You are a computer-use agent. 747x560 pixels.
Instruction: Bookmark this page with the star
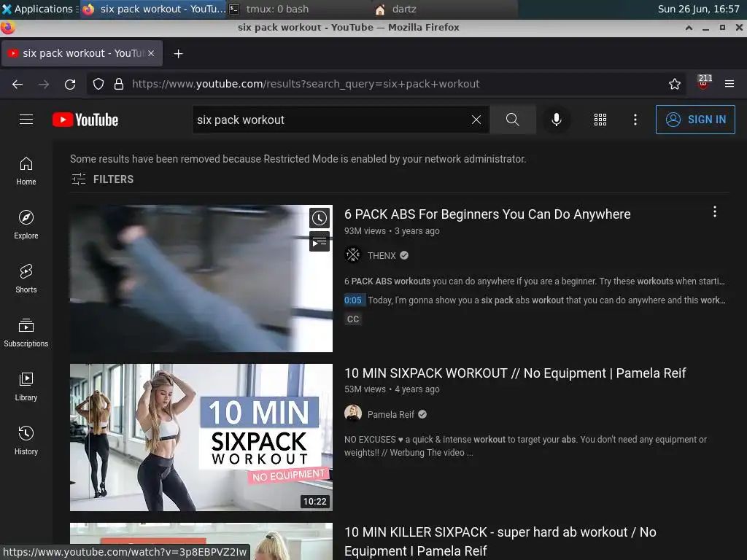point(675,85)
